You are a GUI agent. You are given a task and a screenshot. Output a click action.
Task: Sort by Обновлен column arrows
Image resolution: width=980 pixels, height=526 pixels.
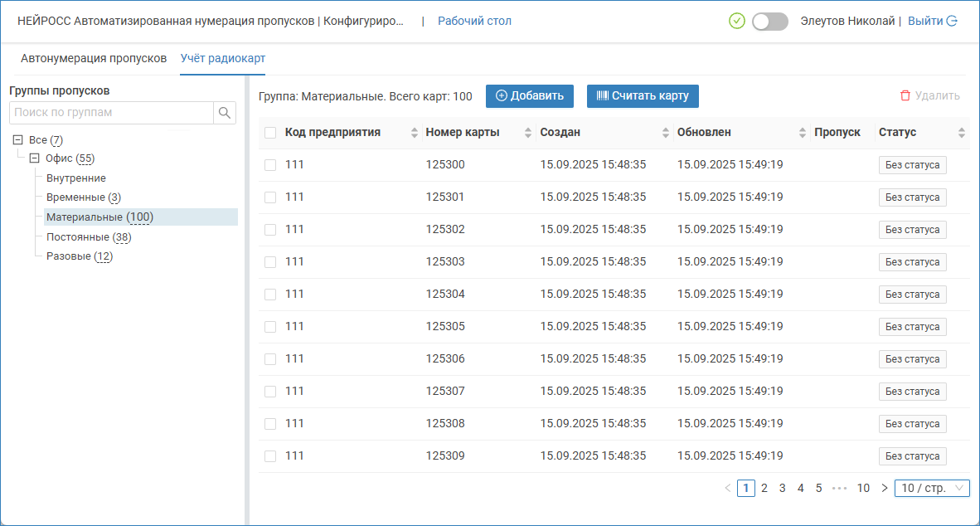(802, 133)
